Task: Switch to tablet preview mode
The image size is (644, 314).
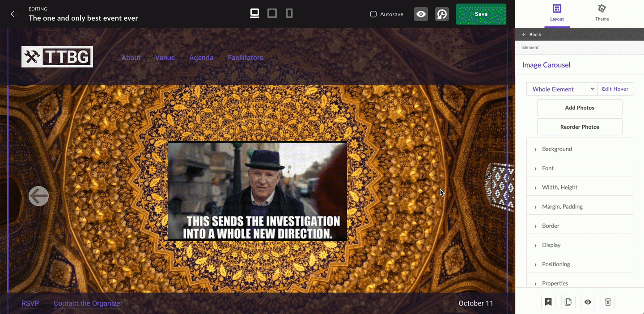Action: point(272,13)
